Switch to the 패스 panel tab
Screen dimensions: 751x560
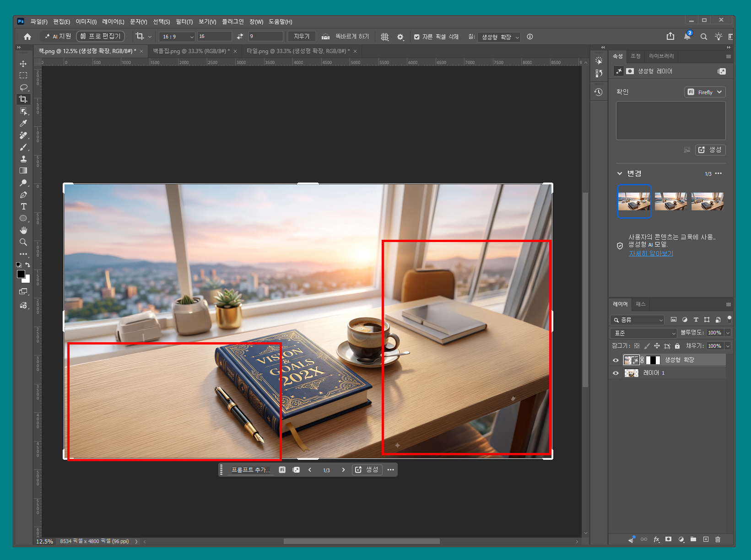[x=640, y=304]
